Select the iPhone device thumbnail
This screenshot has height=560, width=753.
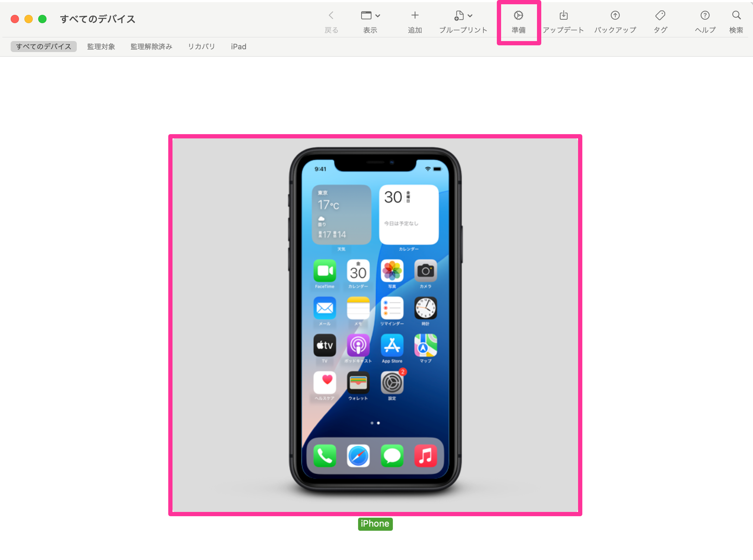pos(375,325)
